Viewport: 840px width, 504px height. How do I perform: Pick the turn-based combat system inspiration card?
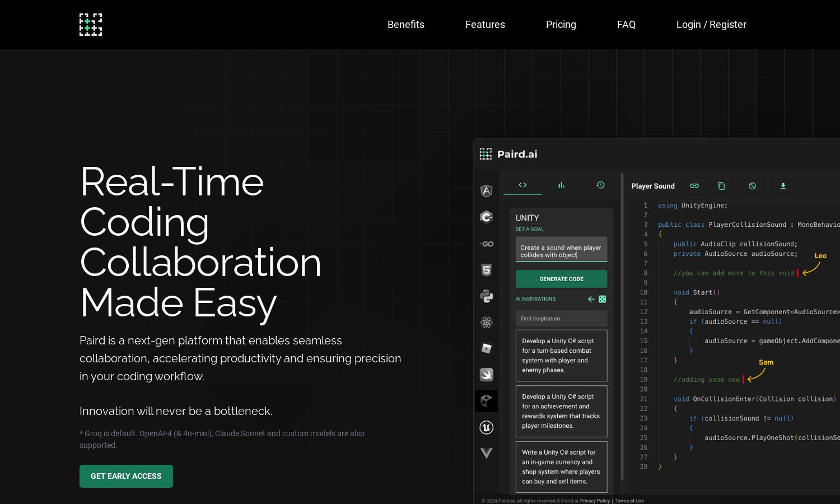[x=561, y=356]
